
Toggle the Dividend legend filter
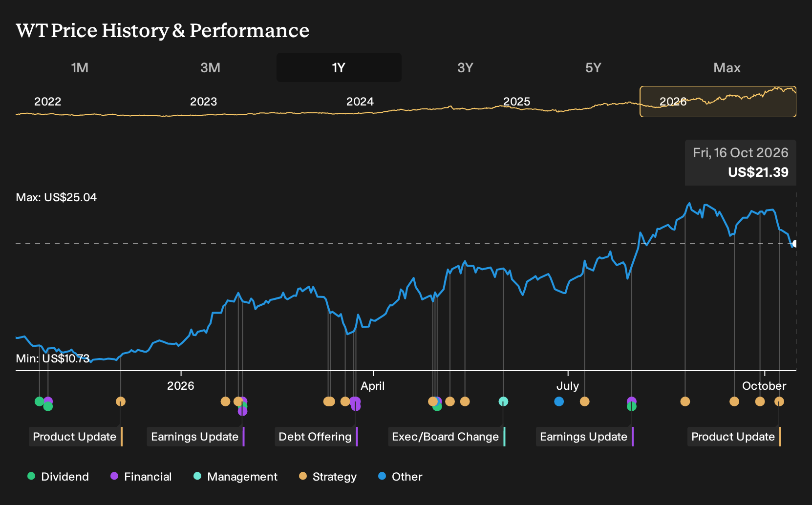coord(58,477)
